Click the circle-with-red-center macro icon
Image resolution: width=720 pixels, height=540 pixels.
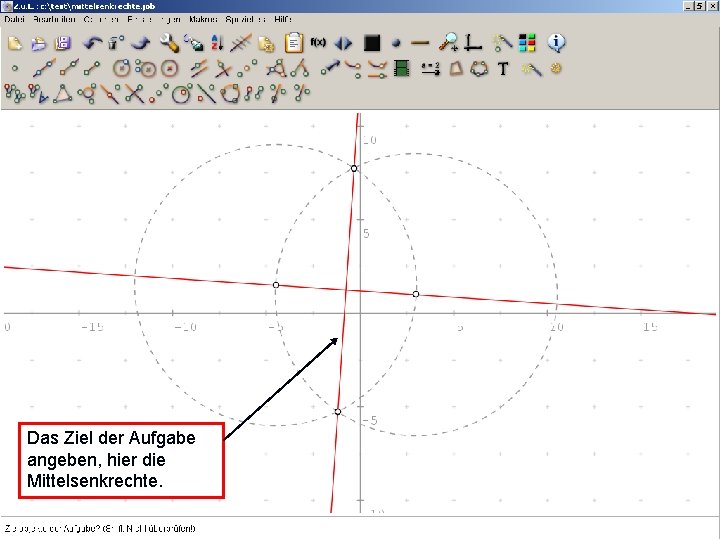coord(182,94)
